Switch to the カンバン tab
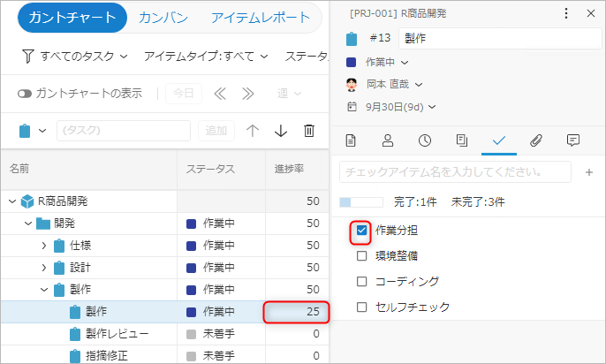 pyautogui.click(x=162, y=18)
